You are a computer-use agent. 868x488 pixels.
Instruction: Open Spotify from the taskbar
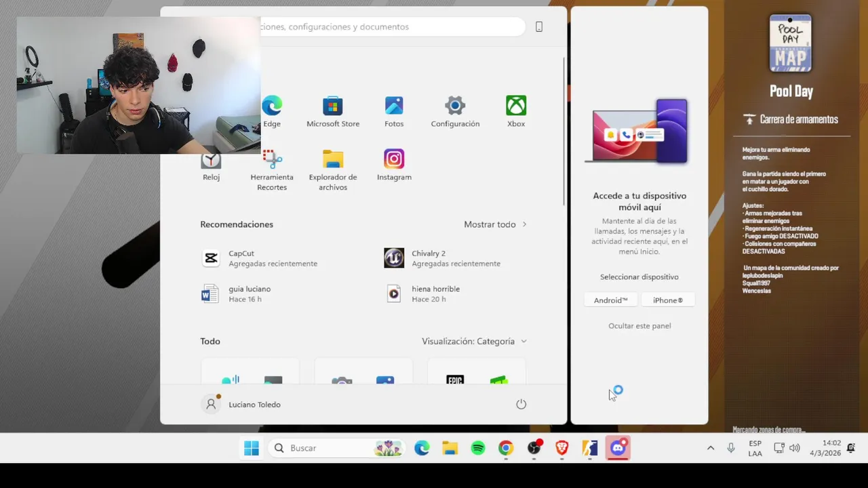[x=478, y=448]
